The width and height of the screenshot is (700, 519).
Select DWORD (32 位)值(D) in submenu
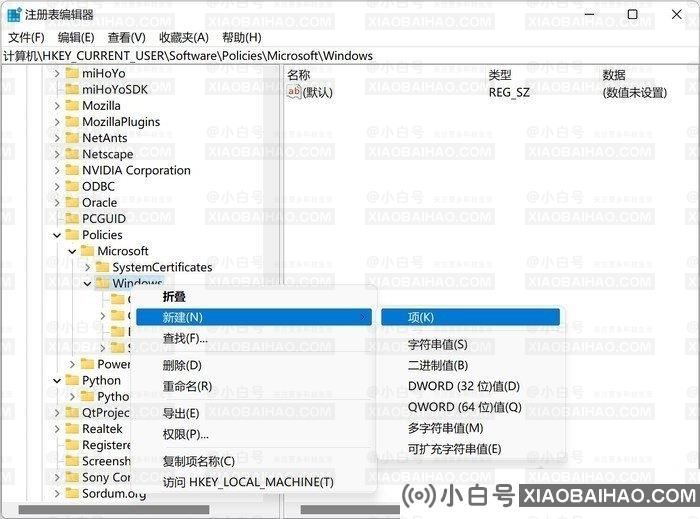(471, 386)
